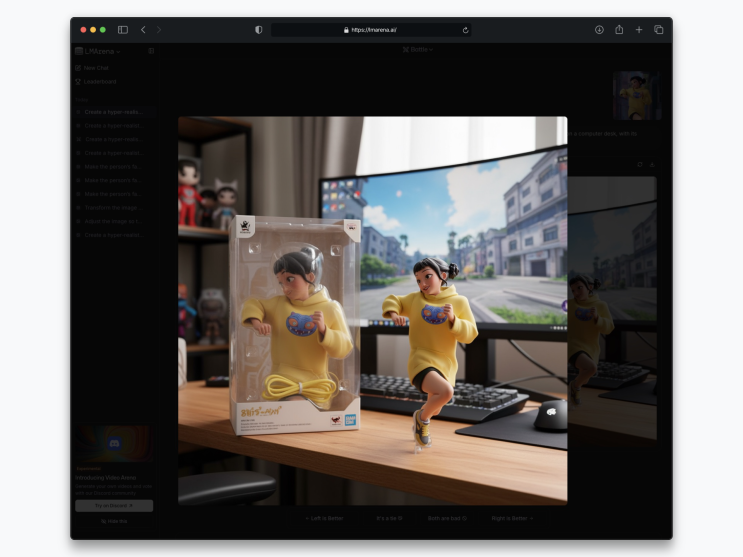
Task: Focus the lmarena.ai address bar
Action: point(371,30)
